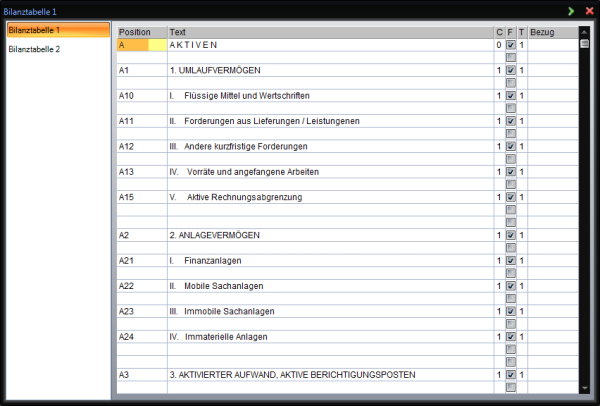Toggle F checkbox for Immaterielle Anlagen row

click(510, 336)
